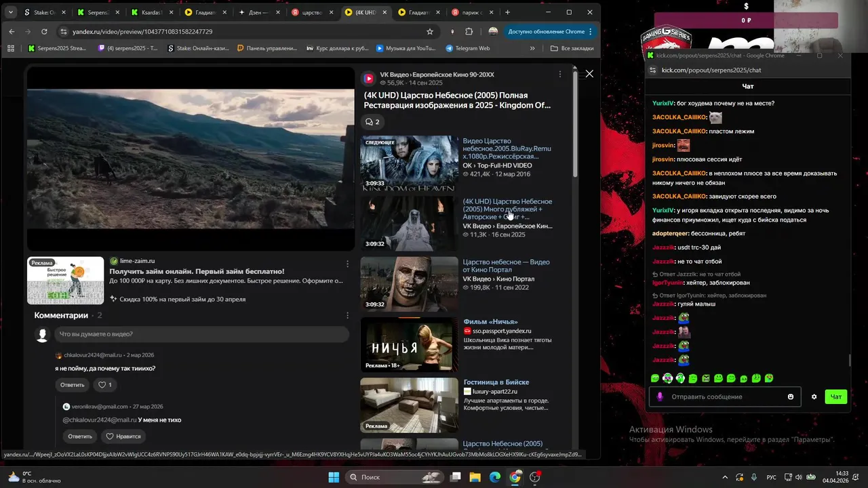This screenshot has height=488, width=868.
Task: Click the microphone icon in Kick chat
Action: coord(660,396)
